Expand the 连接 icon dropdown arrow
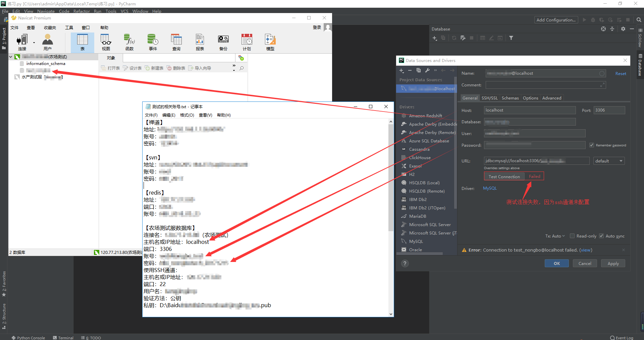 [34, 43]
